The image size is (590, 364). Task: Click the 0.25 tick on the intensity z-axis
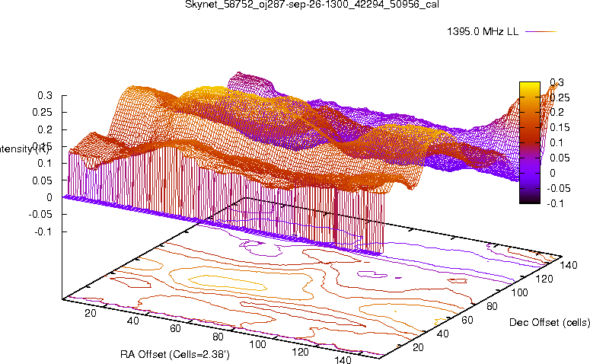point(42,113)
